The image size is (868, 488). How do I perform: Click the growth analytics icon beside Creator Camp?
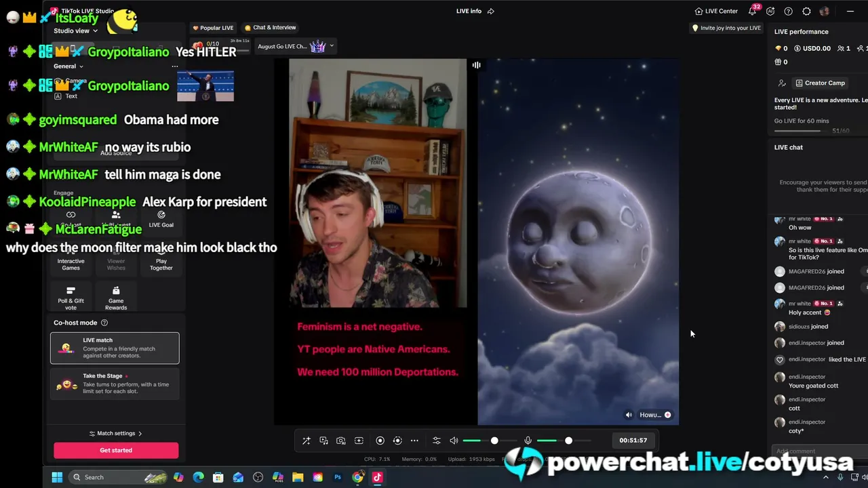click(x=782, y=83)
